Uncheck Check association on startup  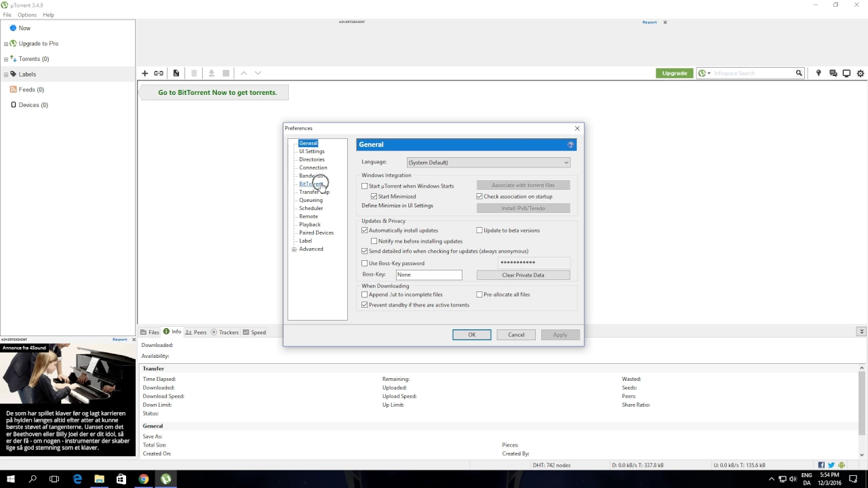[479, 197]
